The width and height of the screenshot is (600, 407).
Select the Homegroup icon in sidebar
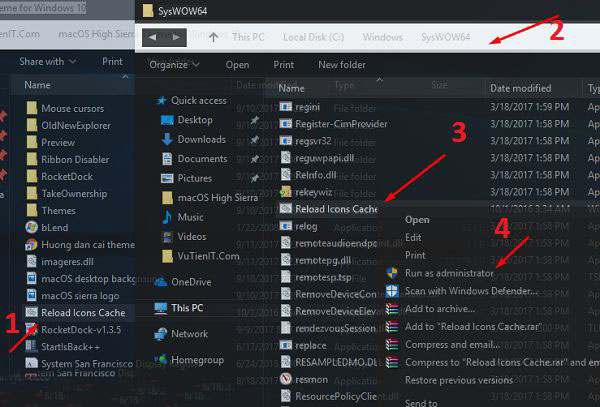[161, 360]
